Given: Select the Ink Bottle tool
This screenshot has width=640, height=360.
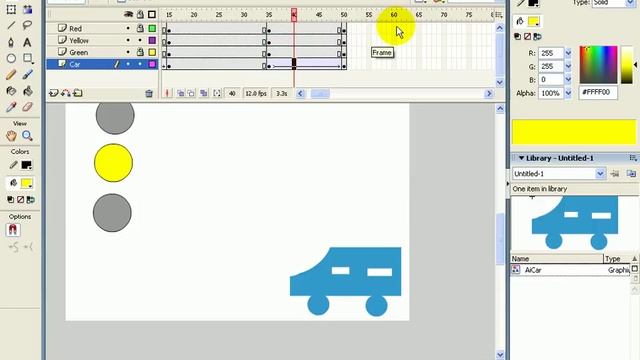Looking at the screenshot, I should click(11, 91).
